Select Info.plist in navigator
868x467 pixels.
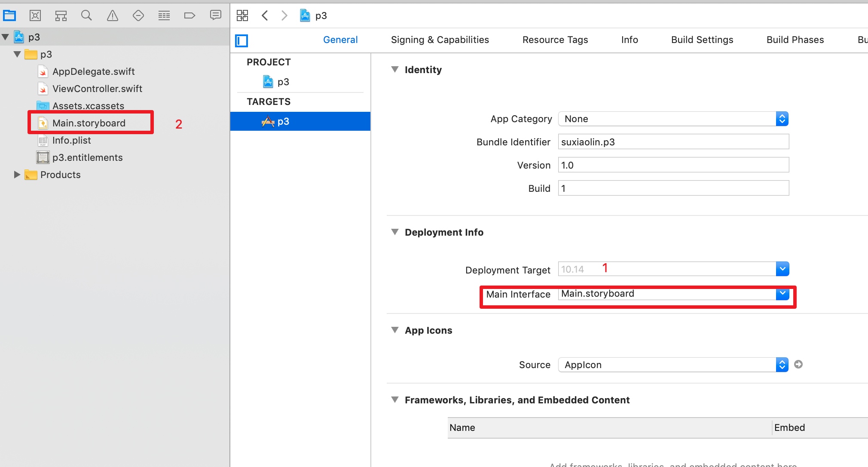pyautogui.click(x=71, y=140)
